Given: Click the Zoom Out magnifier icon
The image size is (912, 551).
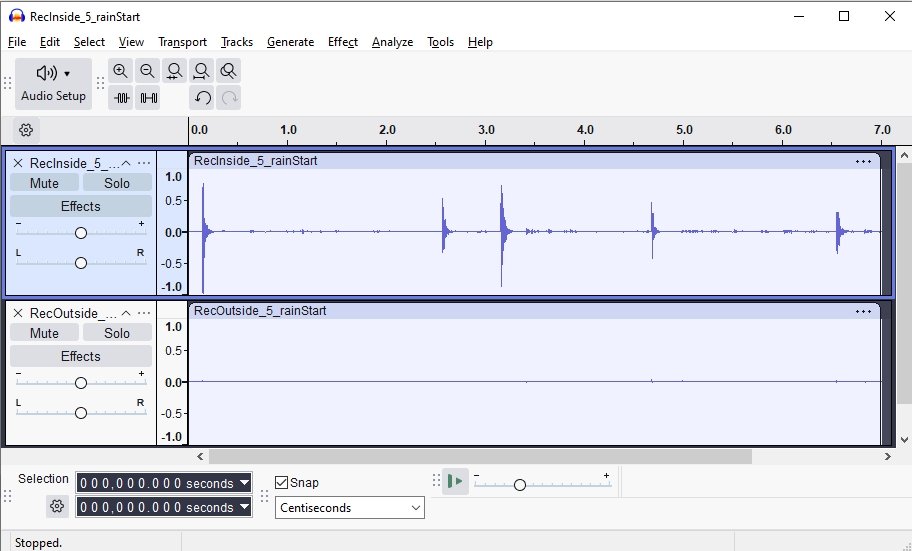Looking at the screenshot, I should click(148, 71).
